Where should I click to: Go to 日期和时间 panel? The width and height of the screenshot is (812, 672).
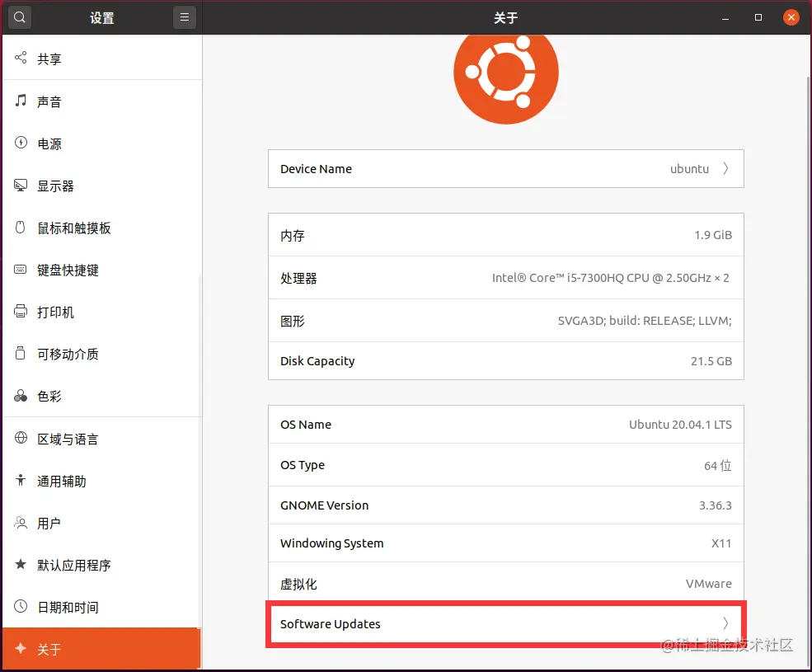point(102,607)
